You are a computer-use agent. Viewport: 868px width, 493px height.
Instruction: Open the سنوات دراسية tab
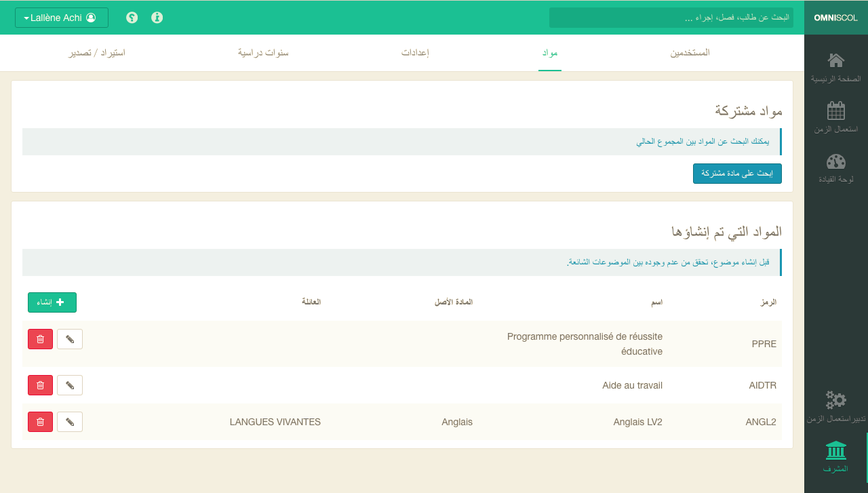click(x=263, y=53)
